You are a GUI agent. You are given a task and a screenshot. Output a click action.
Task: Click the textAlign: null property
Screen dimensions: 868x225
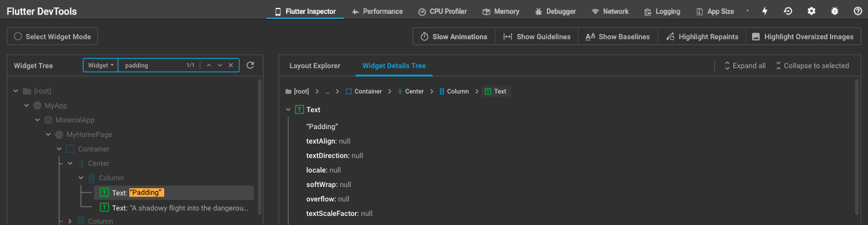[328, 141]
